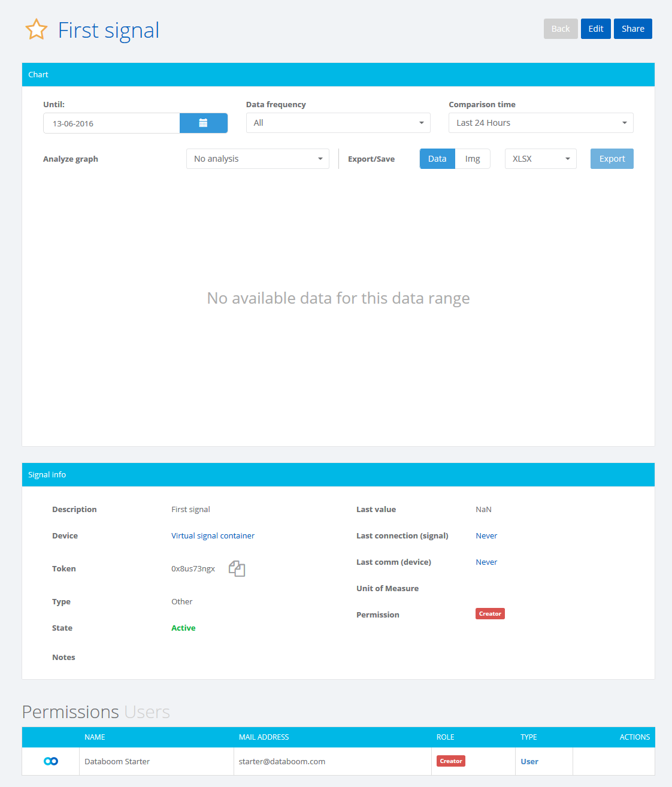Click the Other type value
Viewport: 672px width, 787px height.
click(181, 601)
